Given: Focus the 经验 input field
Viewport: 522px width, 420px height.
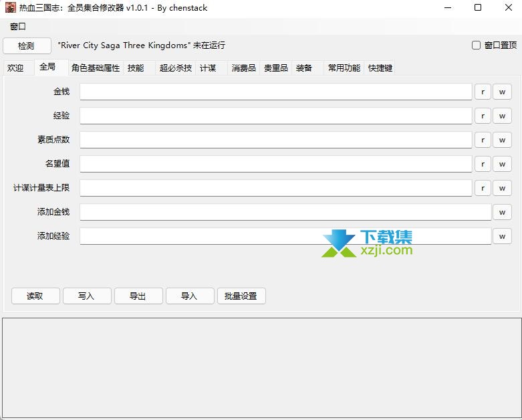Looking at the screenshot, I should point(275,116).
